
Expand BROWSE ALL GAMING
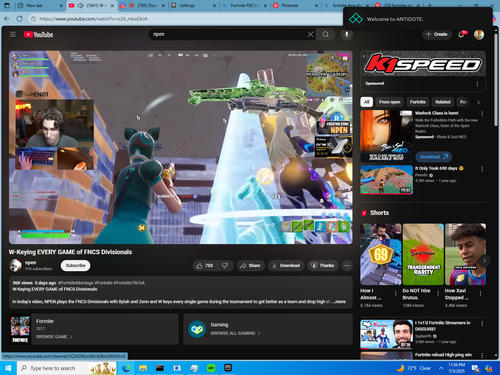pos(235,333)
